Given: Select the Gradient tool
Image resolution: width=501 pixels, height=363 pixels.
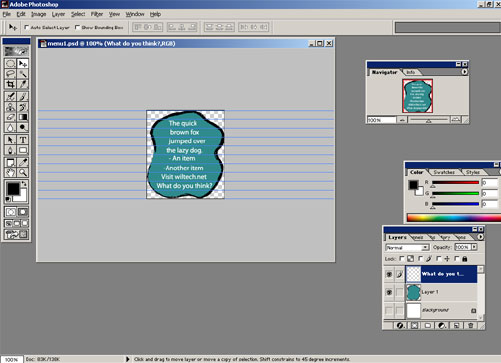Looking at the screenshot, I should (23, 117).
